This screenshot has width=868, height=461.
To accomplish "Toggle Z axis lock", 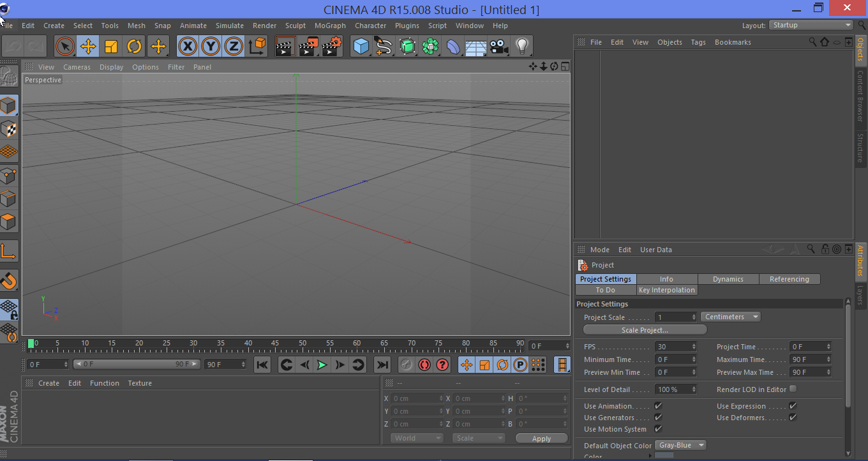I will pyautogui.click(x=234, y=46).
